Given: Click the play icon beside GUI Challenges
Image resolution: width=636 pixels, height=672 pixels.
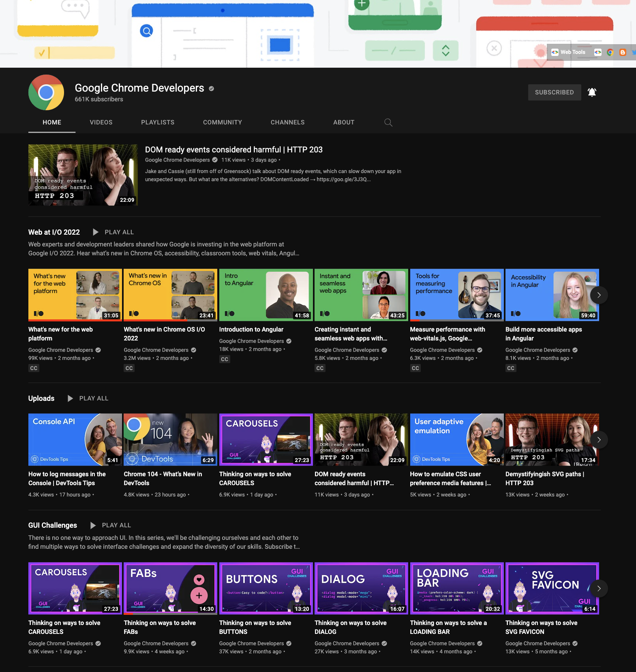Looking at the screenshot, I should (x=93, y=525).
